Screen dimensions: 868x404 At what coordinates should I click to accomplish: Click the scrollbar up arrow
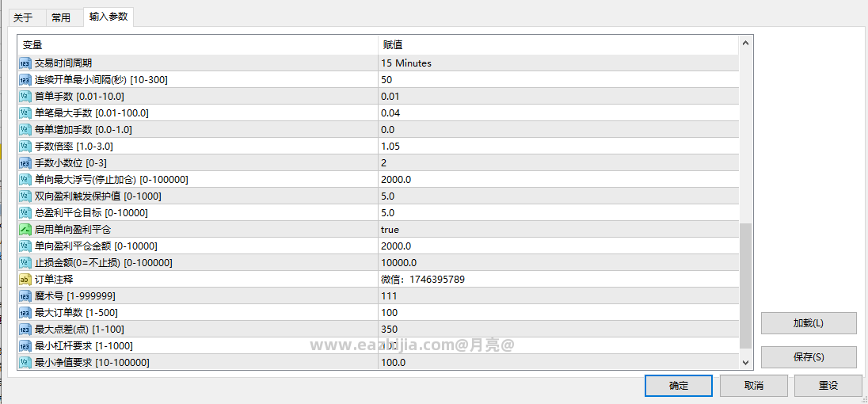tap(745, 43)
